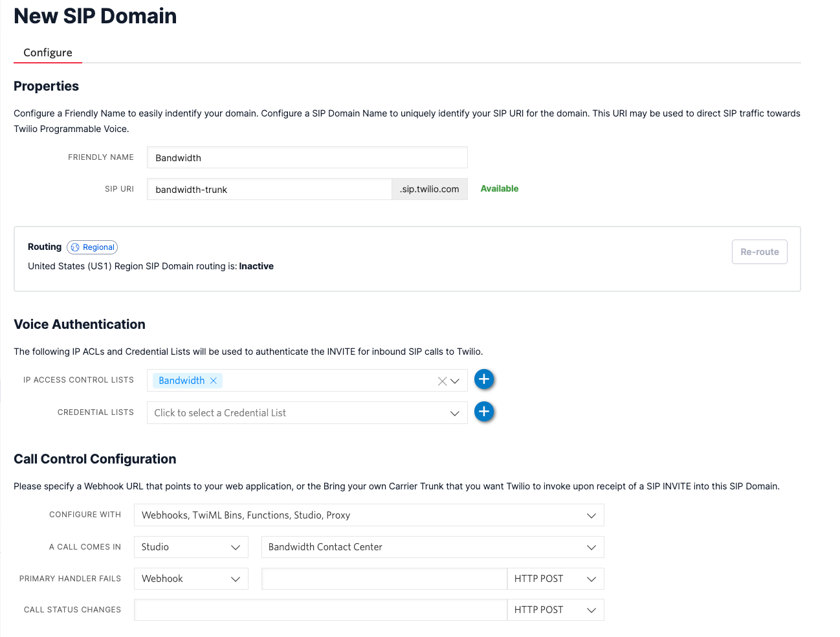The height and width of the screenshot is (637, 840).
Task: Click the Call Control Configuration heading
Action: click(95, 459)
